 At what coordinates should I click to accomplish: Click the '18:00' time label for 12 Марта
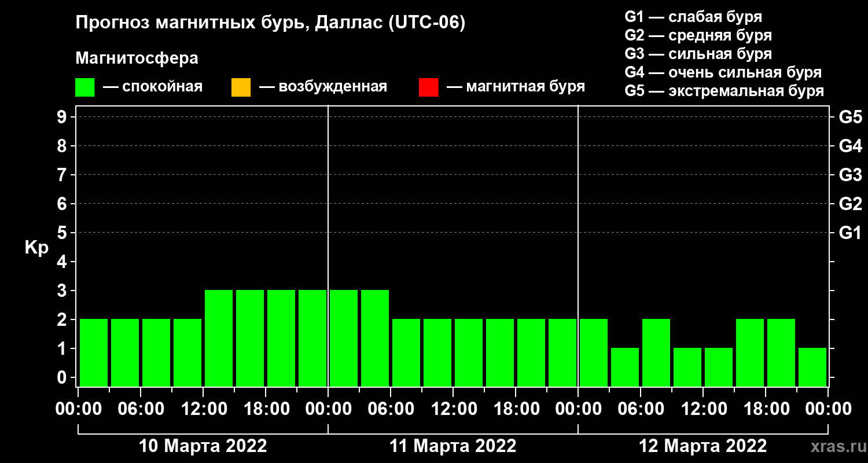766,409
